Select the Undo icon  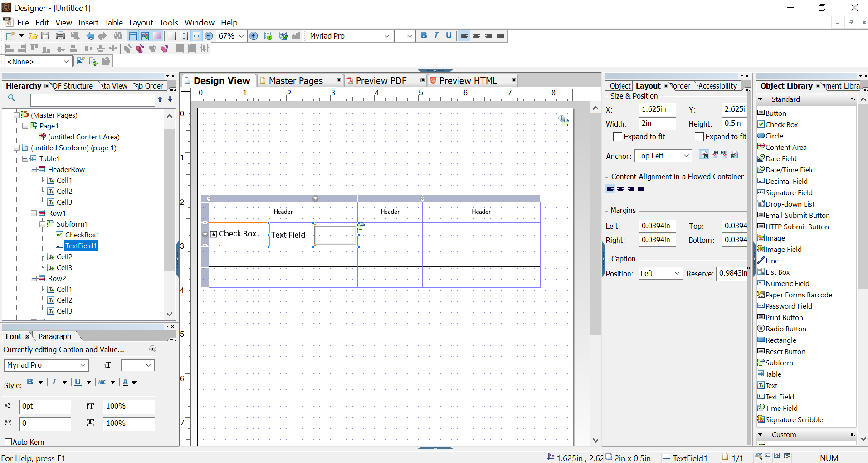[90, 36]
